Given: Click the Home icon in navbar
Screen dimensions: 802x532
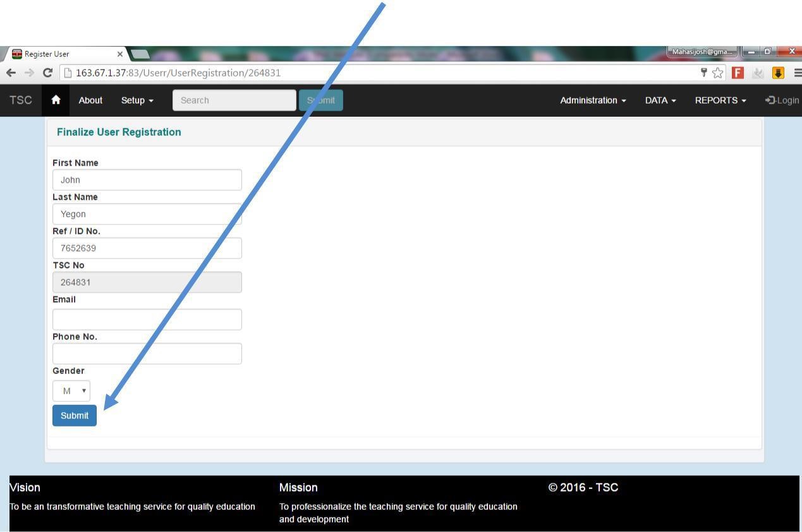Looking at the screenshot, I should [56, 100].
